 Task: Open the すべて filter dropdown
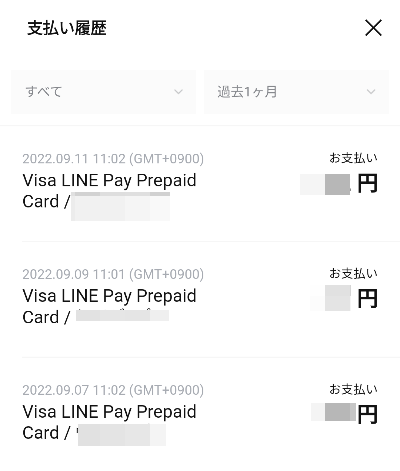click(103, 92)
